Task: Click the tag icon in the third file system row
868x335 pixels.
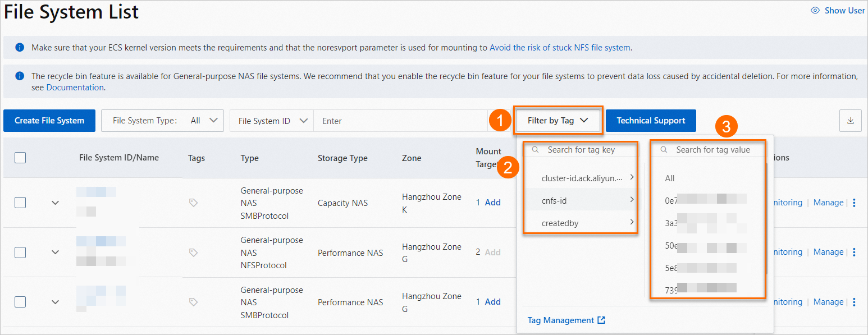Action: (194, 302)
